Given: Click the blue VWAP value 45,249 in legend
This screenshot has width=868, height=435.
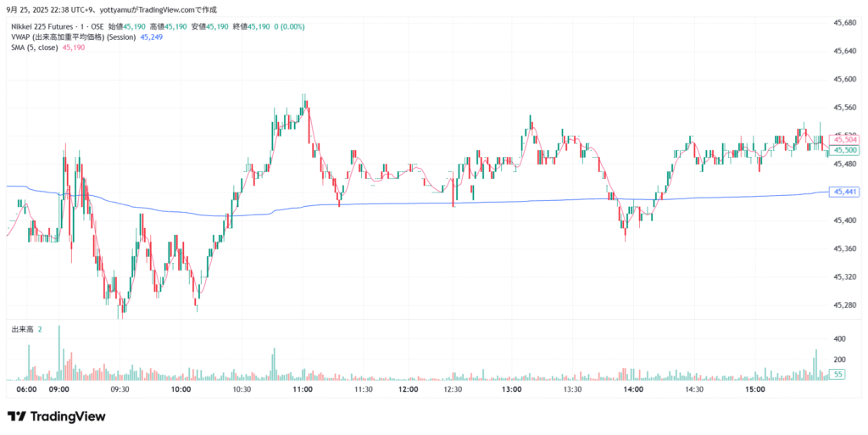Looking at the screenshot, I should pos(152,37).
